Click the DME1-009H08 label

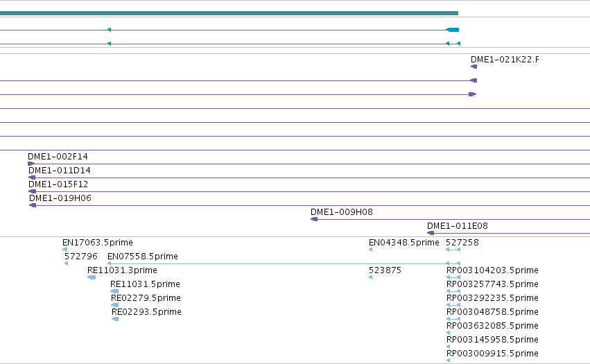coord(342,212)
